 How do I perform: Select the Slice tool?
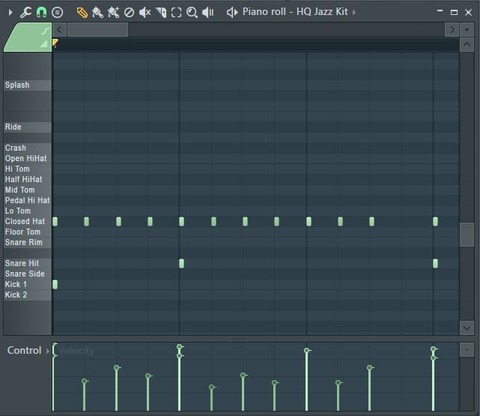coord(161,13)
